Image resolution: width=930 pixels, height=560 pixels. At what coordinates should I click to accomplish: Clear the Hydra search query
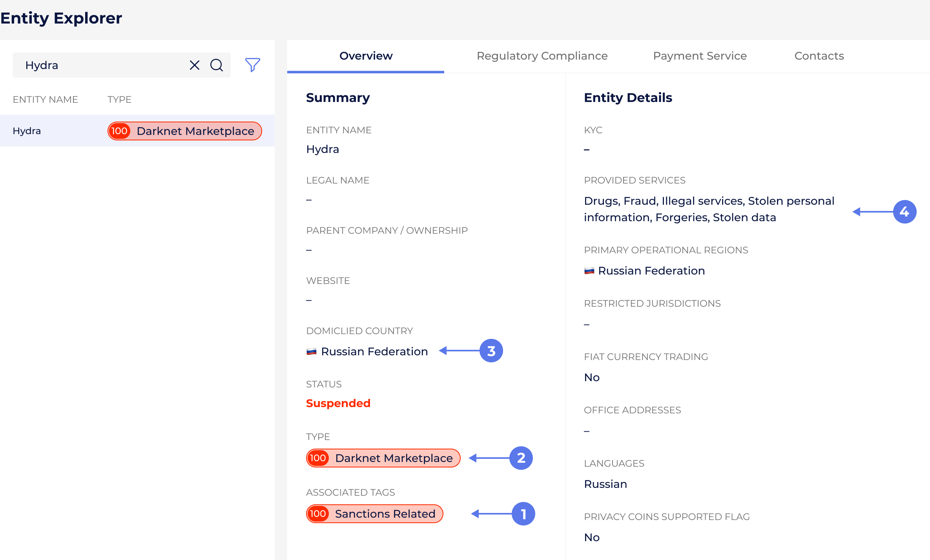(195, 65)
